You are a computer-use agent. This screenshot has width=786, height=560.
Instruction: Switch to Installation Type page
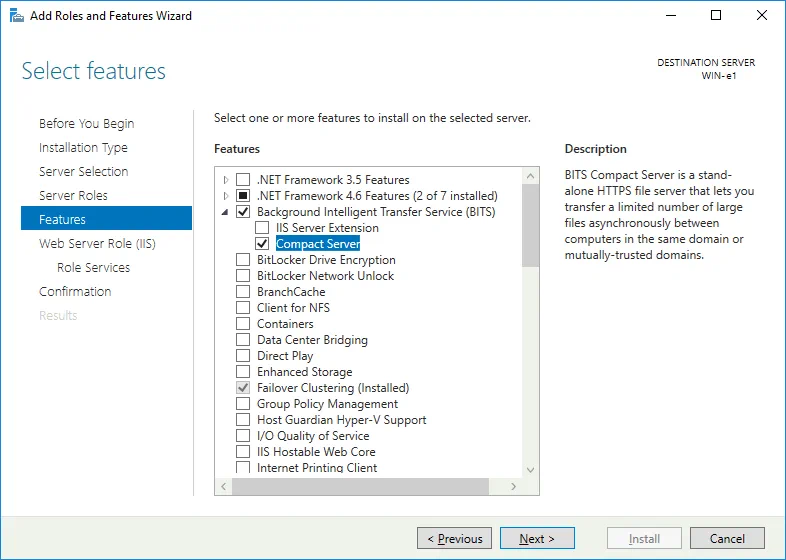[83, 147]
